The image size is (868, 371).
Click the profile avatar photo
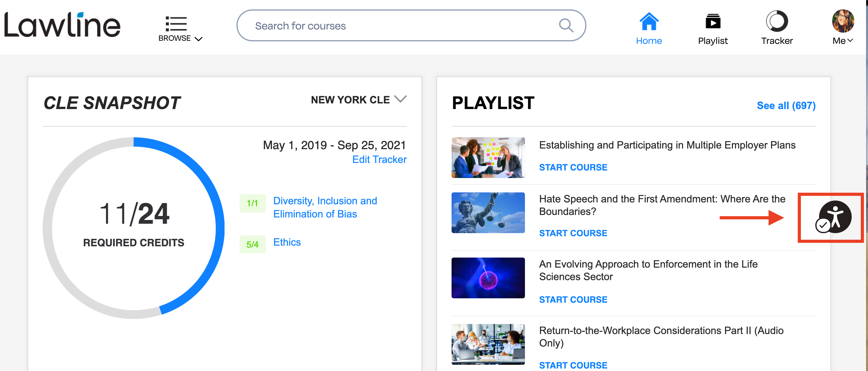(843, 21)
